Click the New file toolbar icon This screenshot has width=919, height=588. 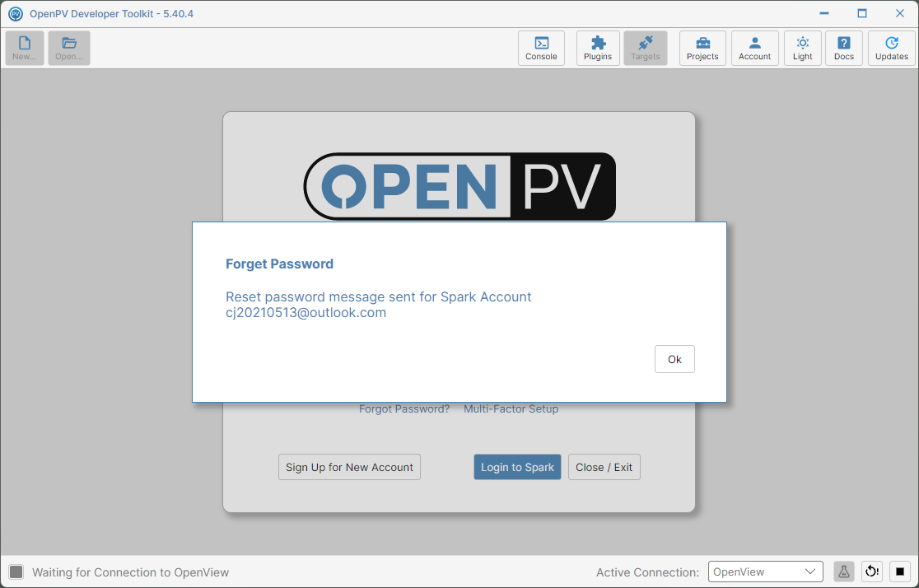tap(25, 48)
